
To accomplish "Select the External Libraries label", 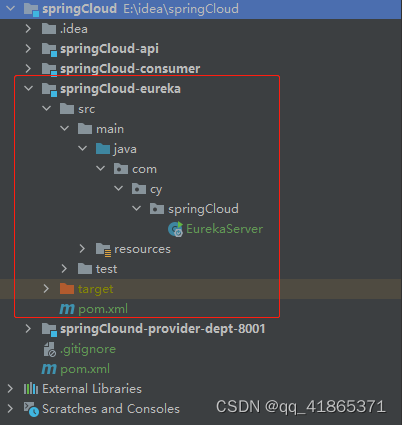I will [92, 389].
